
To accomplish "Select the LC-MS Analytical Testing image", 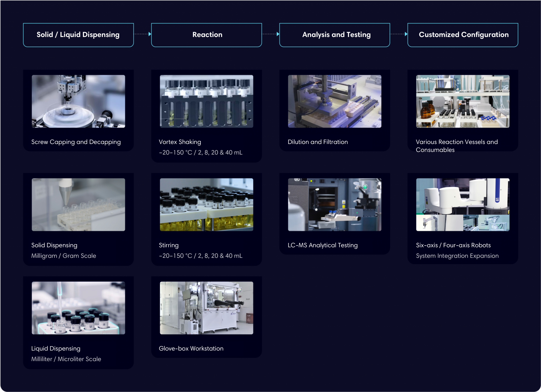I will [x=335, y=205].
